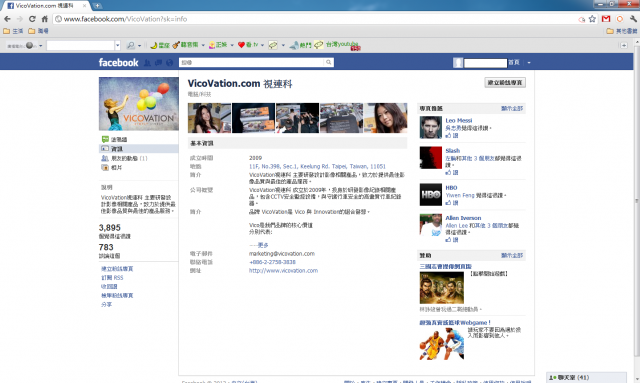
Task: Click the browser back arrow
Action: 7,19
